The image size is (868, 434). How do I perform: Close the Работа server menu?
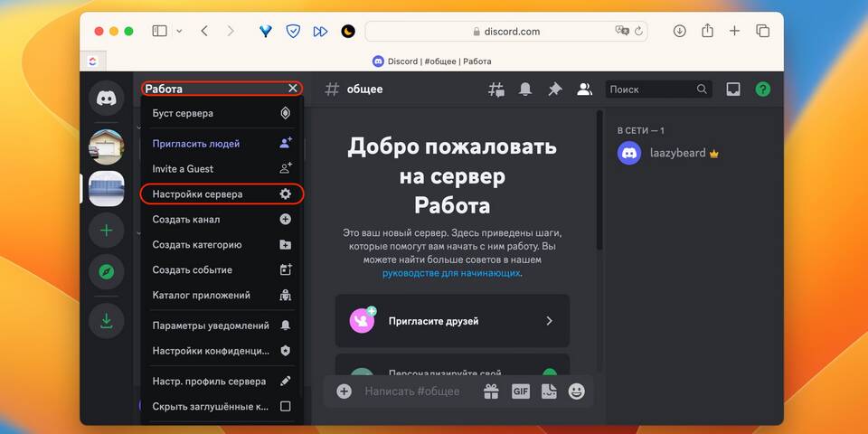click(x=293, y=89)
